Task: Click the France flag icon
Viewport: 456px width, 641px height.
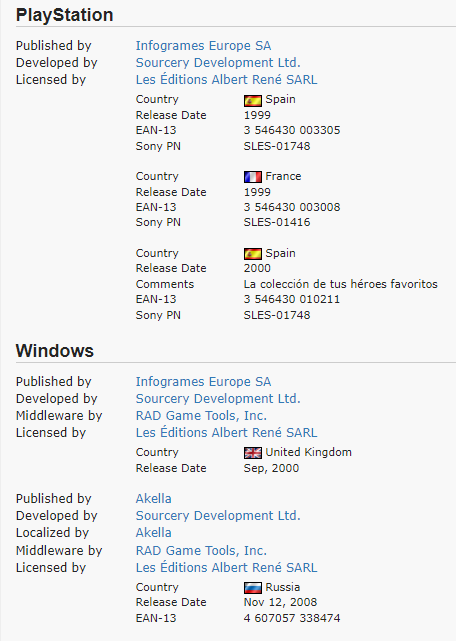Action: tap(253, 177)
